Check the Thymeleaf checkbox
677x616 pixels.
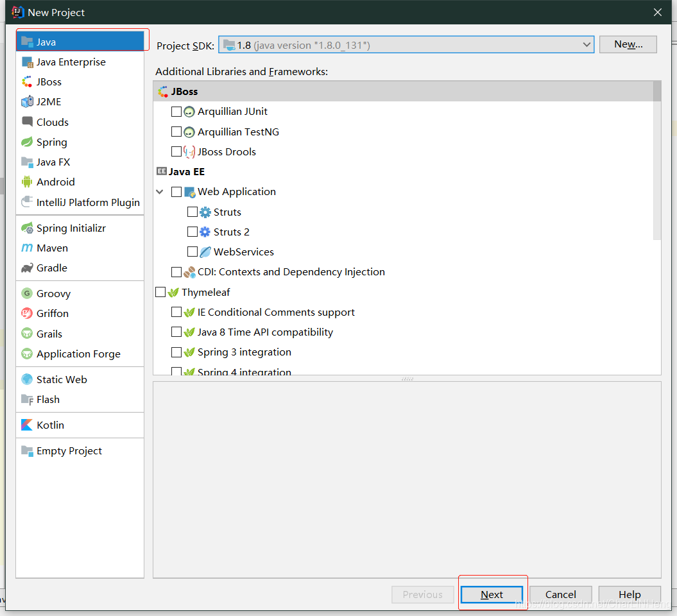tap(160, 292)
